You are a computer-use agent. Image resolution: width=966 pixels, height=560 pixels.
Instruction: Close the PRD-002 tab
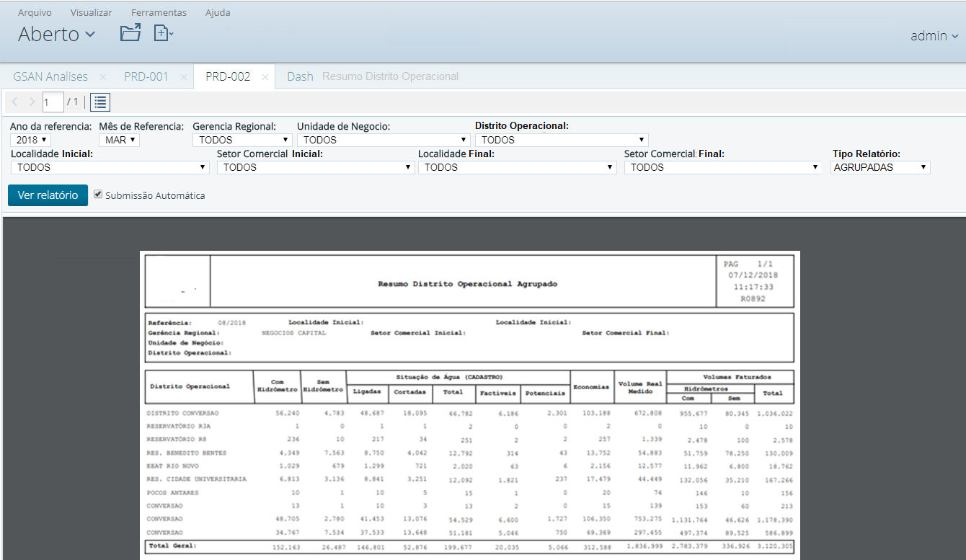pyautogui.click(x=265, y=76)
